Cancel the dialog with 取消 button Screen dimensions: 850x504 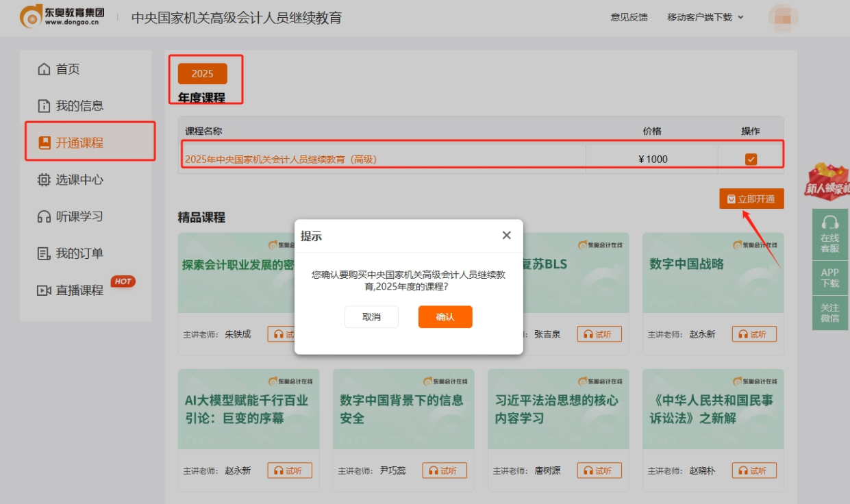pos(371,316)
